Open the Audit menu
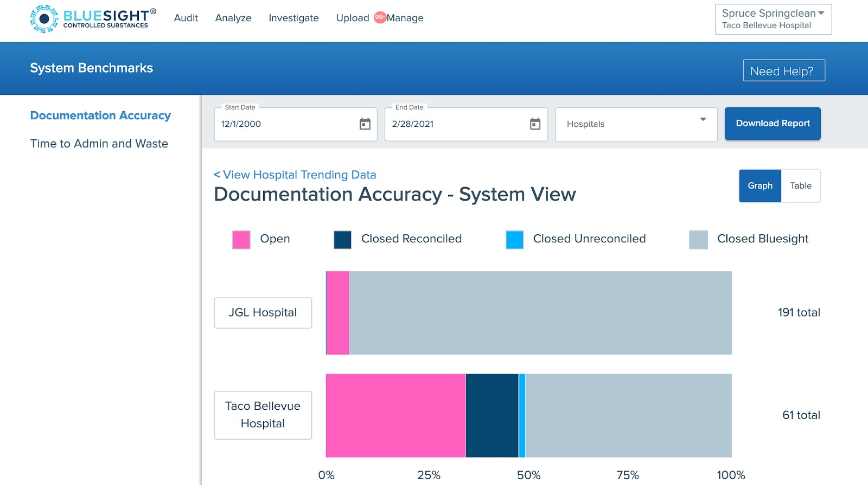 pos(186,18)
